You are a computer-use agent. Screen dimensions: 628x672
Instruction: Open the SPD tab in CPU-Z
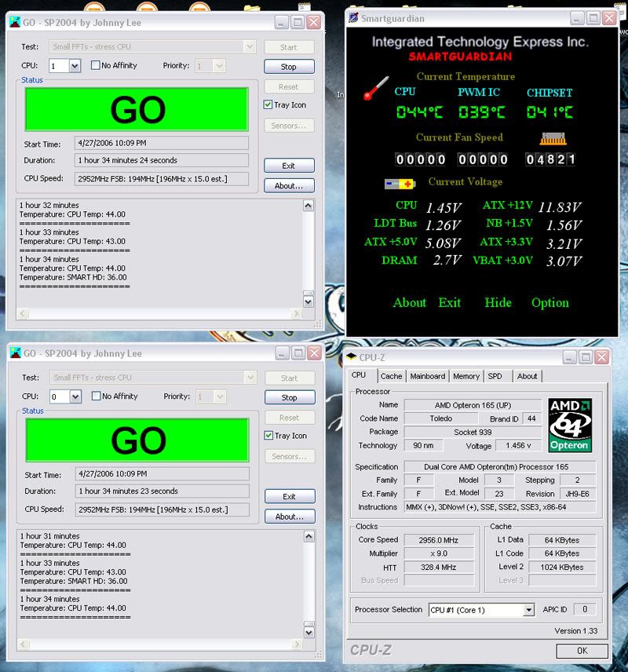point(495,376)
